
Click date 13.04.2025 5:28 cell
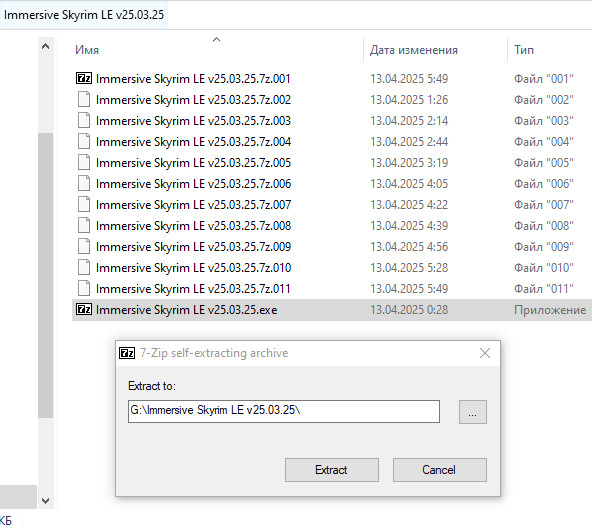click(409, 268)
